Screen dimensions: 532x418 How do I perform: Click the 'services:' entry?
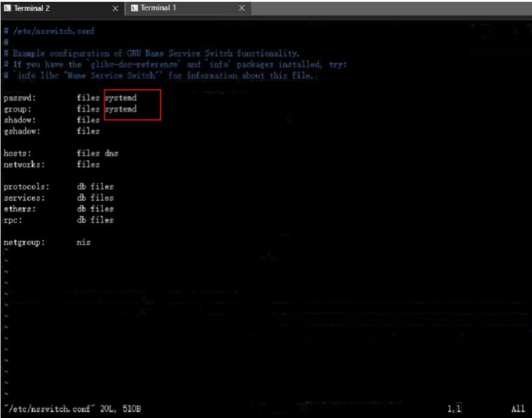[24, 198]
